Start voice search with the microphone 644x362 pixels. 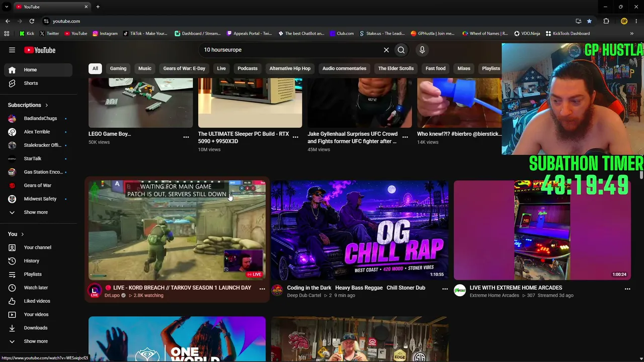coord(422,50)
